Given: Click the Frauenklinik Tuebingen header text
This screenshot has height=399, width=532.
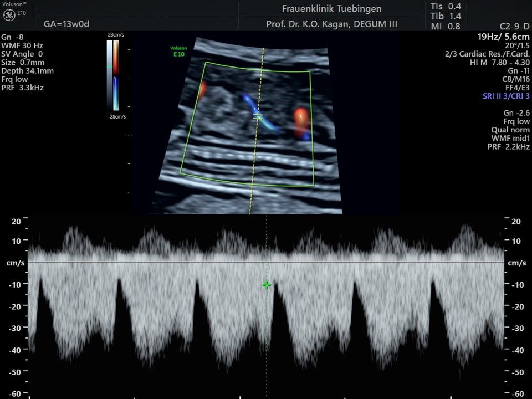Looking at the screenshot, I should point(331,9).
